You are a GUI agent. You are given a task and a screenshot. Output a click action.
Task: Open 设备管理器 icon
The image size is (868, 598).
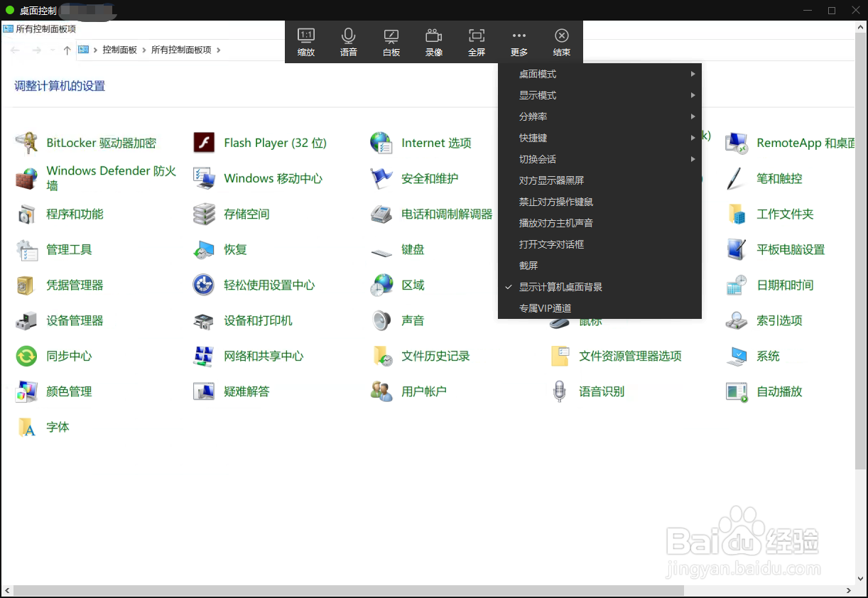(x=26, y=320)
